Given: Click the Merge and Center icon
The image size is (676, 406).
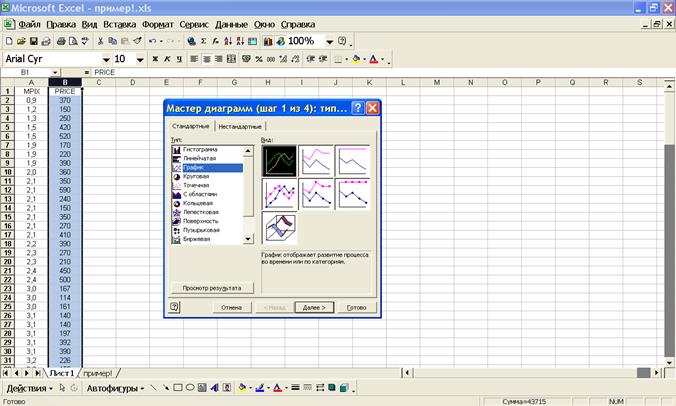Looking at the screenshot, I should (x=232, y=59).
